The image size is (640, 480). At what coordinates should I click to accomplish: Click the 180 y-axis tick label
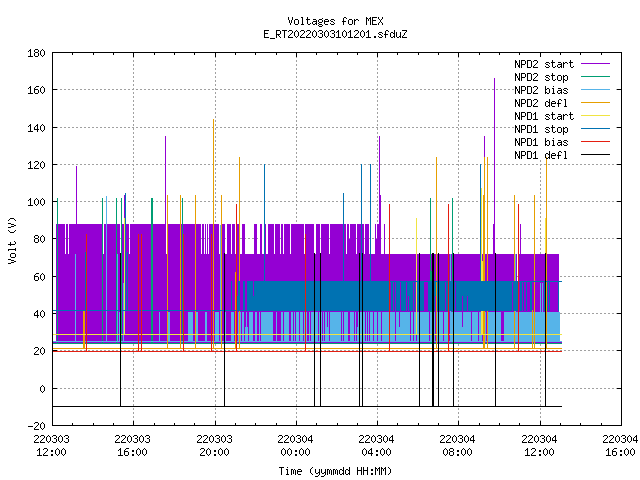[x=36, y=53]
